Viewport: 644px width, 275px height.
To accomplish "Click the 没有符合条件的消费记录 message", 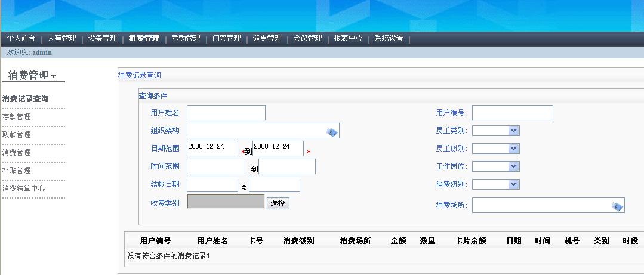I will tap(168, 256).
